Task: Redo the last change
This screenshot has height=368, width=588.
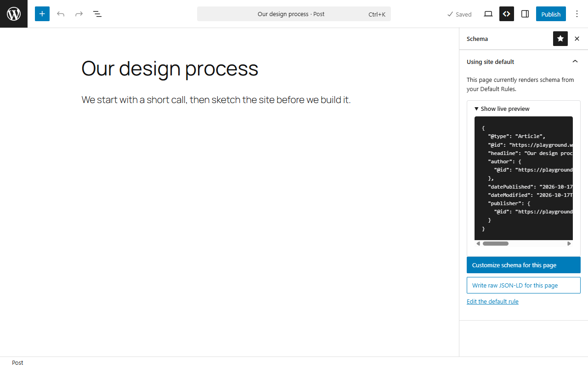Action: tap(79, 14)
